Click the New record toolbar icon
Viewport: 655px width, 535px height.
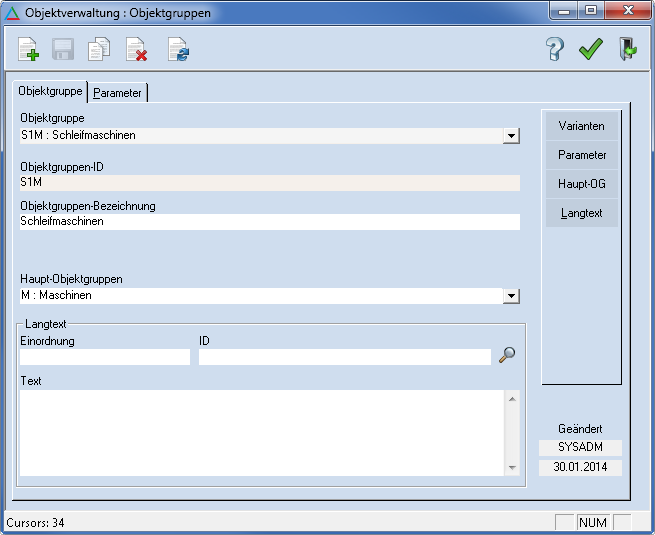point(28,49)
